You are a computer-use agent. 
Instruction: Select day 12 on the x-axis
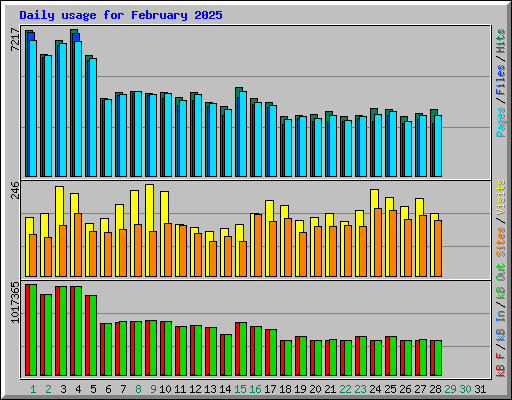click(195, 389)
